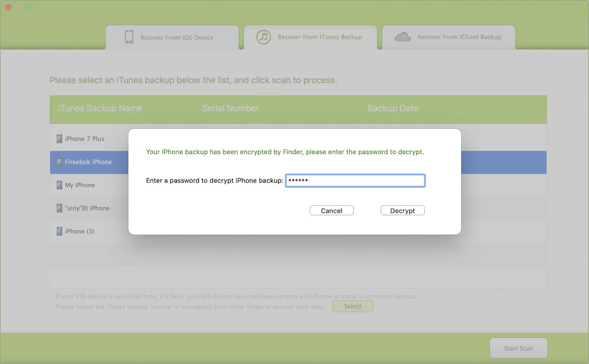Select the My iPhone backup row
The image size is (589, 364).
coord(298,185)
